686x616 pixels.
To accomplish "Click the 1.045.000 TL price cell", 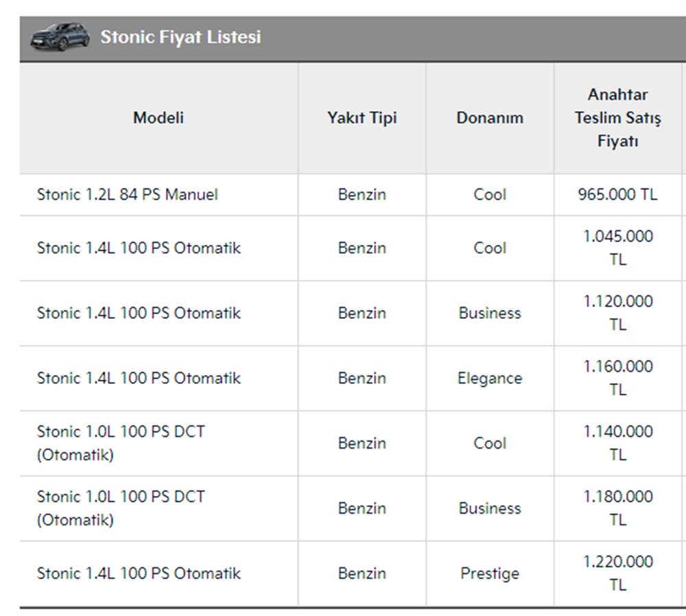I will 617,248.
